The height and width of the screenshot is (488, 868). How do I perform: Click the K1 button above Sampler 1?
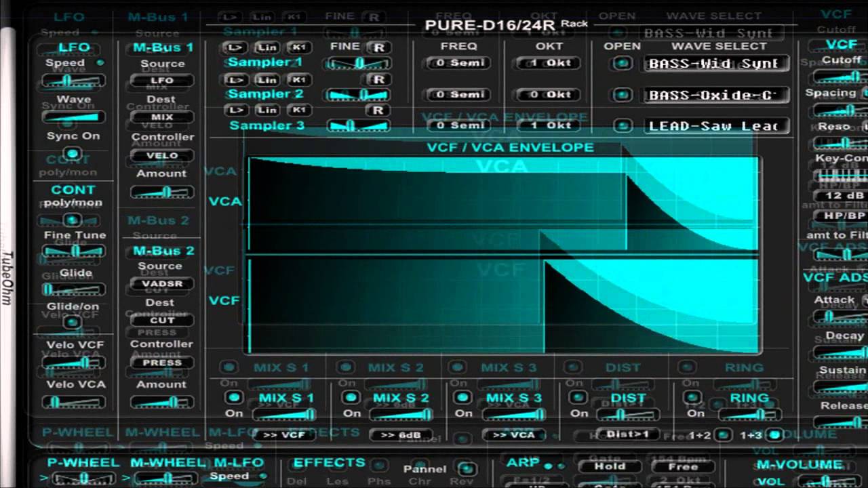298,47
